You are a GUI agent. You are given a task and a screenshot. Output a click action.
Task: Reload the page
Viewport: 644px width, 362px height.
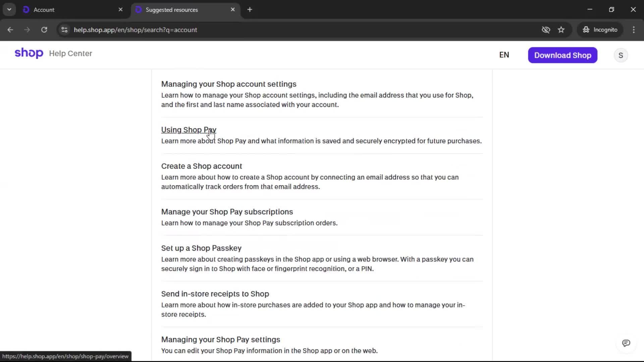click(x=44, y=30)
